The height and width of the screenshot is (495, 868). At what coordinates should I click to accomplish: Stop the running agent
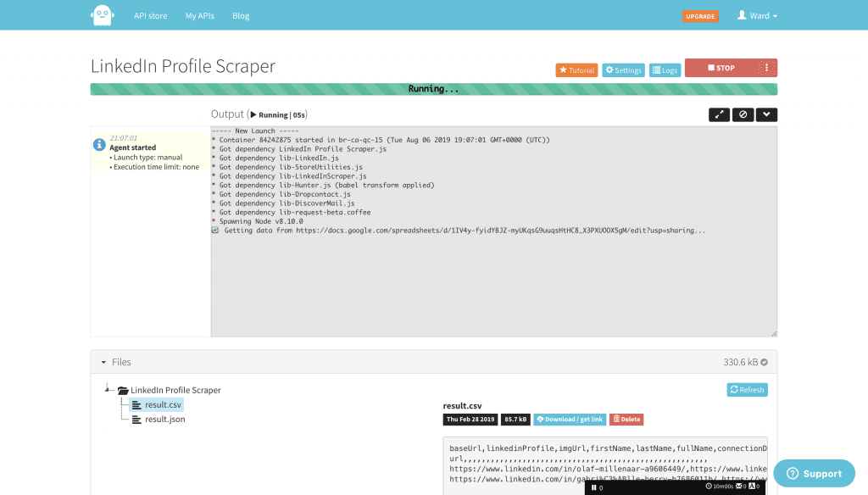[x=721, y=68]
